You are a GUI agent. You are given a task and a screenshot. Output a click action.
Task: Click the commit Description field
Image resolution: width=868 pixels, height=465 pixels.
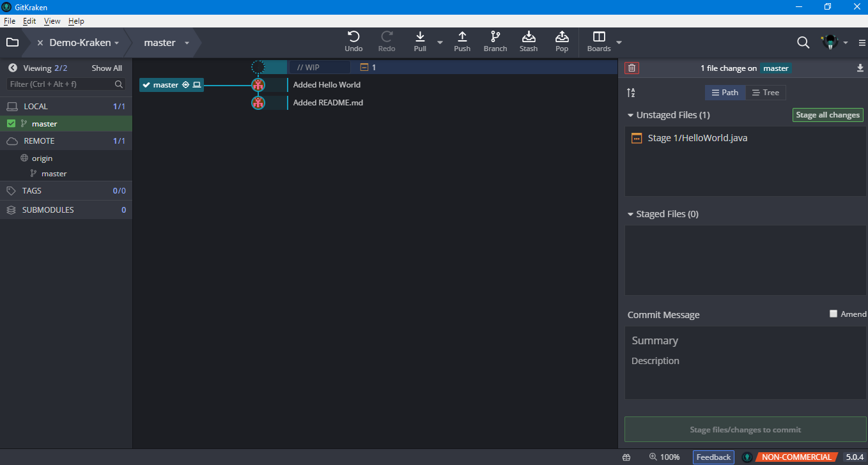pos(745,361)
